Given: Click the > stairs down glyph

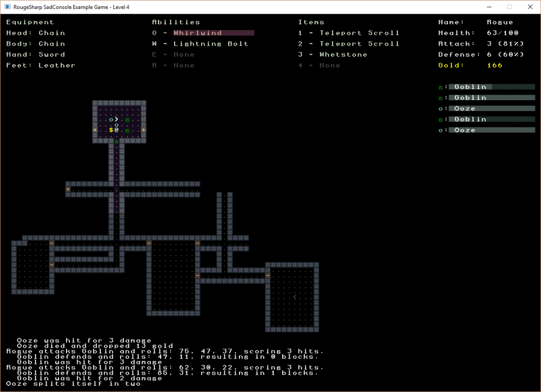Looking at the screenshot, I should pyautogui.click(x=117, y=119).
